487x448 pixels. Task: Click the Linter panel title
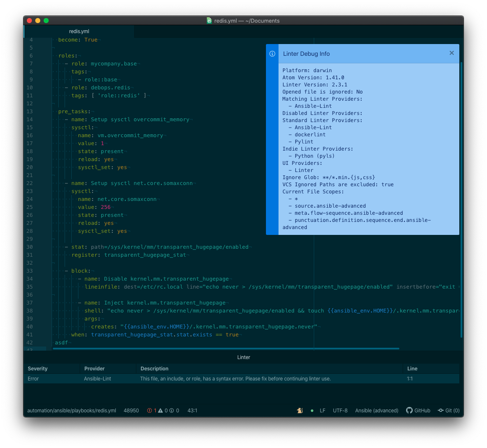point(243,357)
